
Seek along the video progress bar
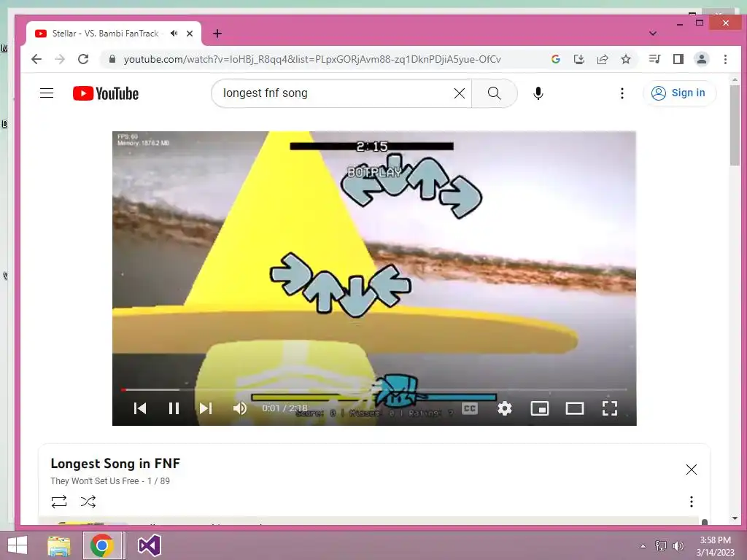[374, 389]
